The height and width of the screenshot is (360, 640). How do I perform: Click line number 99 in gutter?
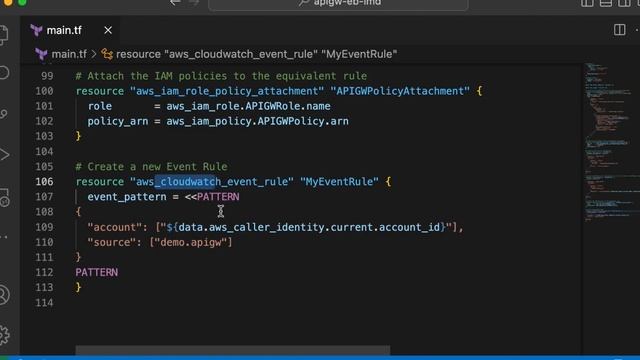coord(47,76)
